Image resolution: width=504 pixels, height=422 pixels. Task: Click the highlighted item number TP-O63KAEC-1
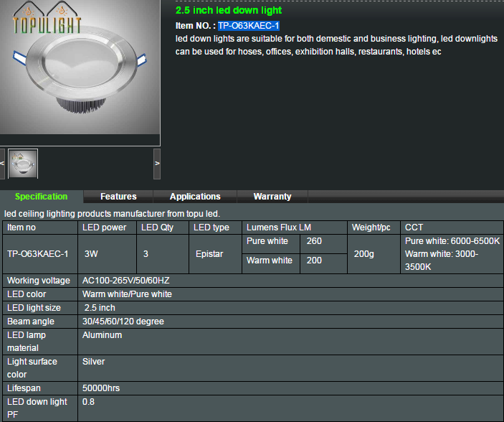(x=248, y=26)
